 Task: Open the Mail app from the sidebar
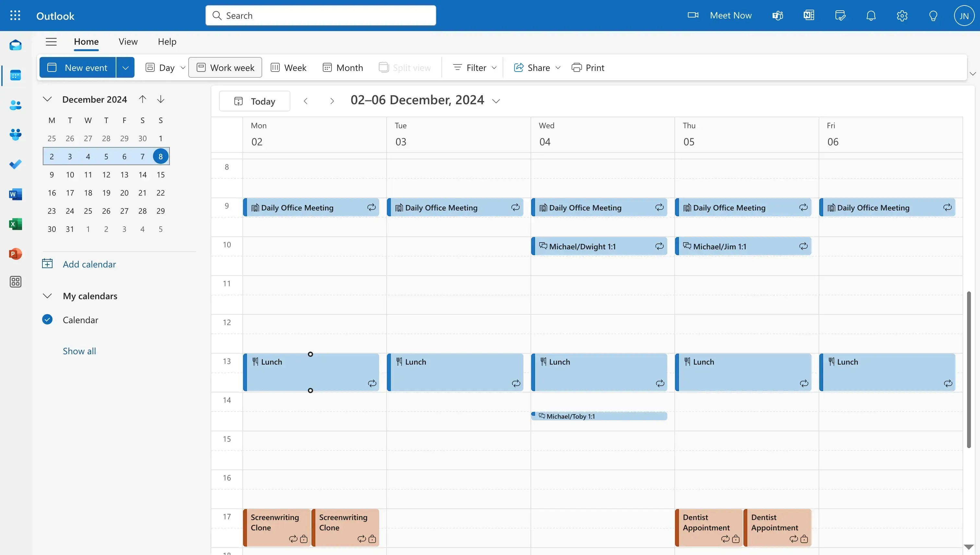[15, 45]
